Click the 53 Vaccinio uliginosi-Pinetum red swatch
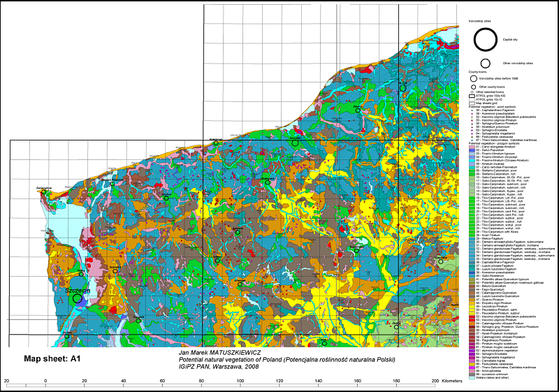The height and width of the screenshot is (392, 559). pyautogui.click(x=472, y=319)
